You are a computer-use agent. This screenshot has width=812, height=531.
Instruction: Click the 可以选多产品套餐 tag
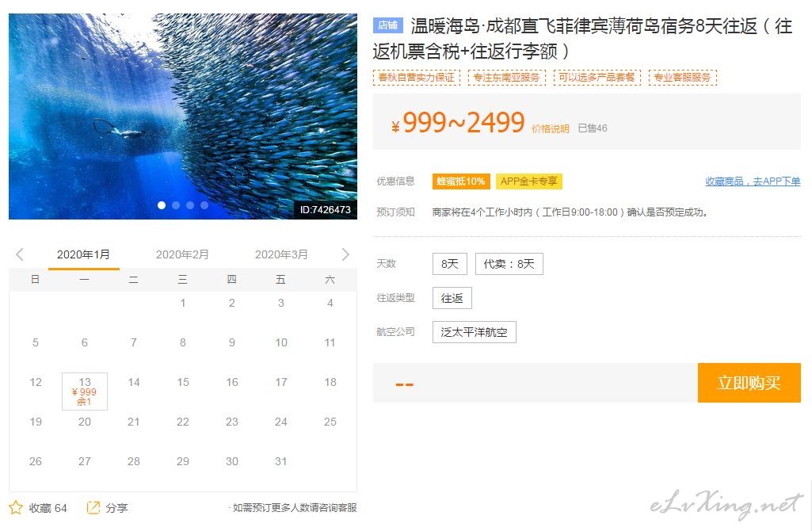point(597,77)
